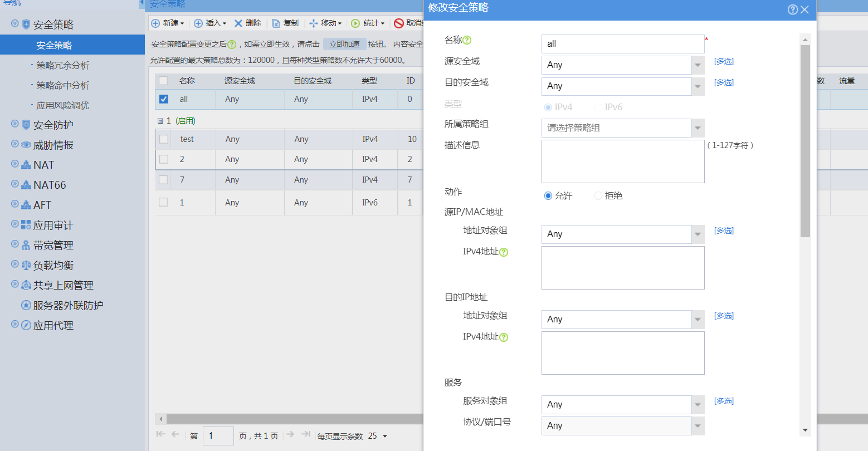
Task: Open the source 地址对象组 dropdown
Action: 698,234
